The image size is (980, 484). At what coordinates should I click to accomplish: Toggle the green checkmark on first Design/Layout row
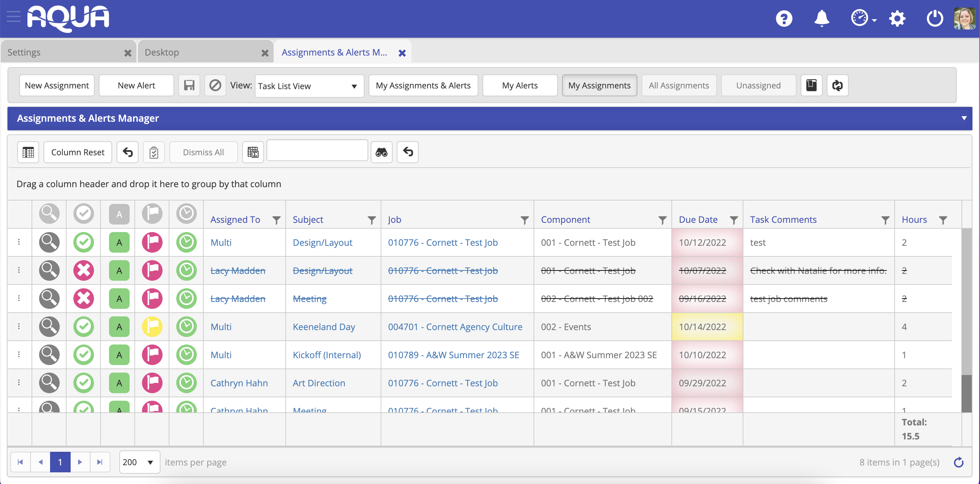click(x=83, y=242)
